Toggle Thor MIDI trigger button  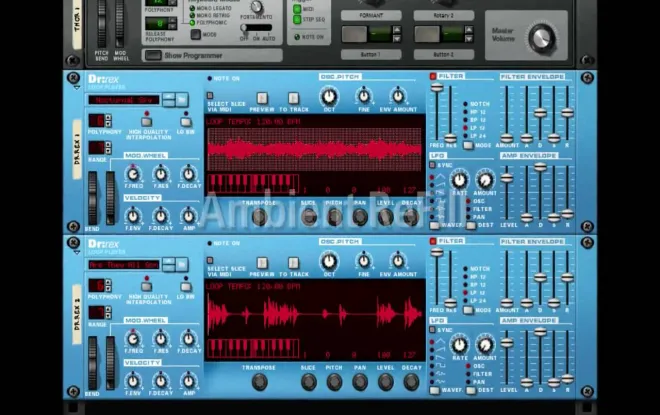[297, 9]
